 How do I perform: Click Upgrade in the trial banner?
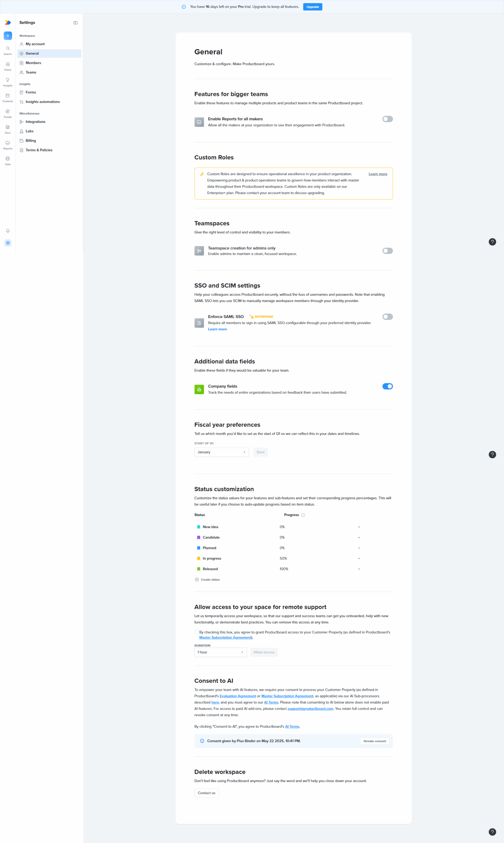tap(312, 7)
